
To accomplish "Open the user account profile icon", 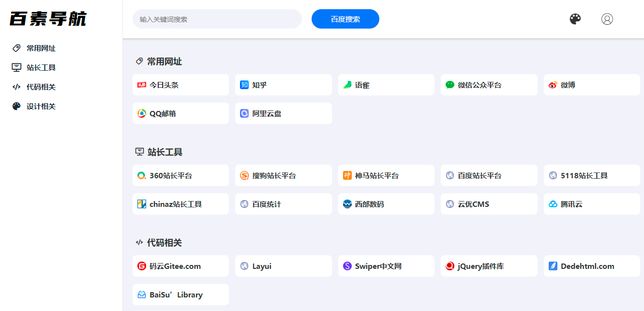I will [x=607, y=19].
